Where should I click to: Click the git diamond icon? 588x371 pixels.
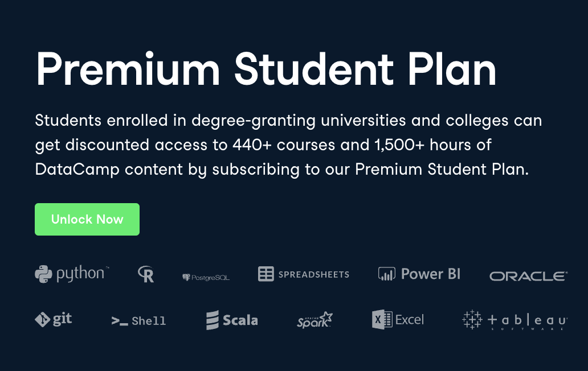[x=42, y=319]
